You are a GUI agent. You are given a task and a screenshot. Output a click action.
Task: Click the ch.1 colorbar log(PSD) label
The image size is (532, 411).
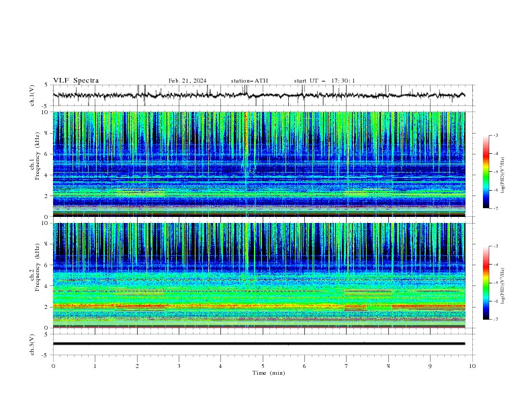tap(503, 175)
